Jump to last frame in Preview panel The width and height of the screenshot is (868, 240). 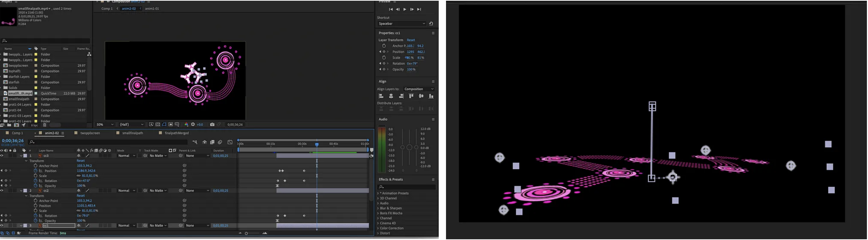[419, 9]
